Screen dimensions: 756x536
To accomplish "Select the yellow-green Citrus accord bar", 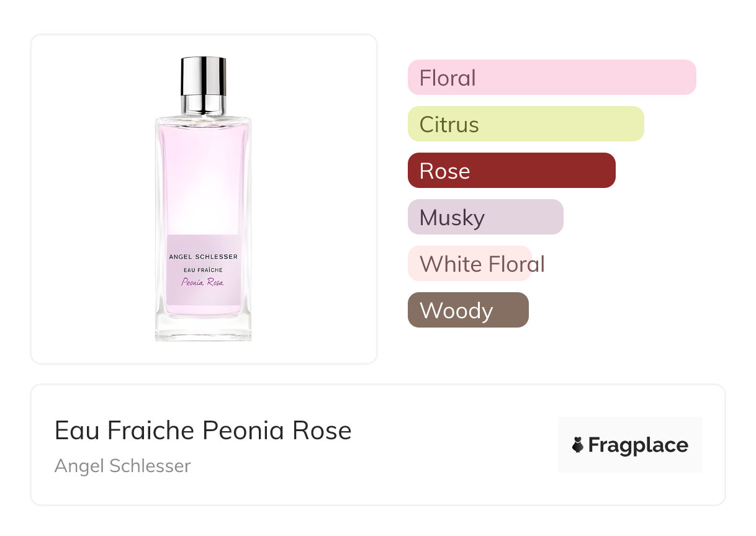I will pos(525,124).
